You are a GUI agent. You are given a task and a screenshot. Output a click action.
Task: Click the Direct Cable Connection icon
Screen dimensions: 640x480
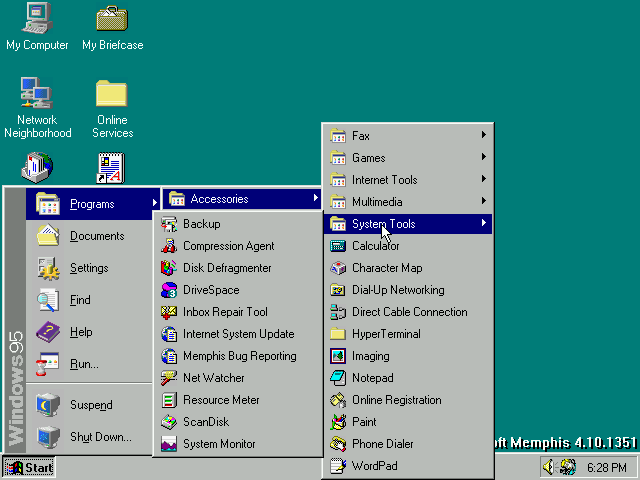tap(338, 312)
